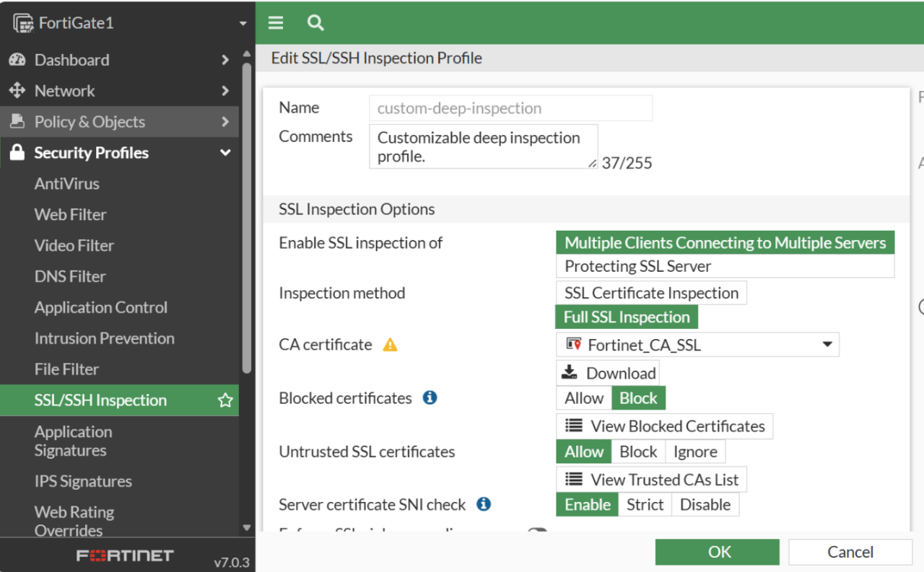
Task: Click the Cancel button
Action: [850, 552]
